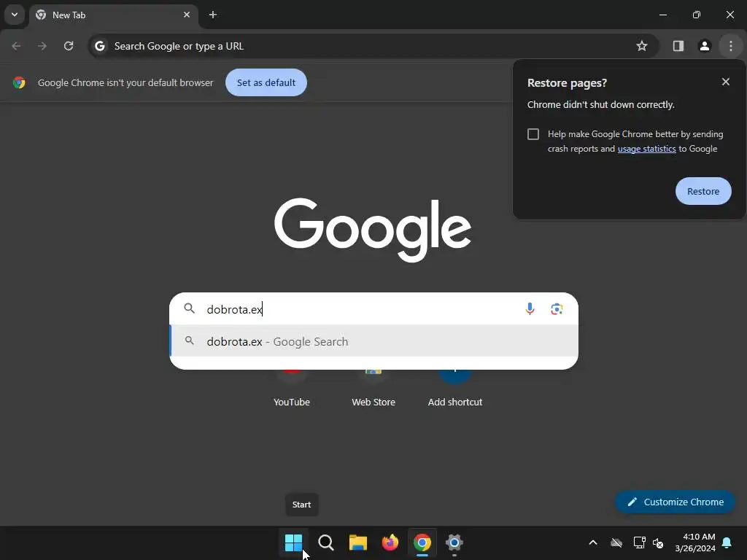Search by image with Google Lens icon
Viewport: 747px width, 560px height.
(x=557, y=309)
